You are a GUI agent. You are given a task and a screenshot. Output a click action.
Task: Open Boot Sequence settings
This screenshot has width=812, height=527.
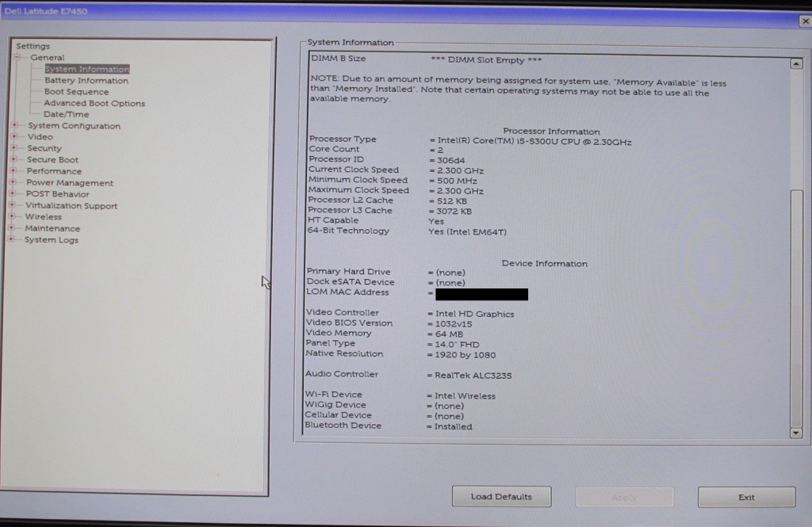(77, 92)
